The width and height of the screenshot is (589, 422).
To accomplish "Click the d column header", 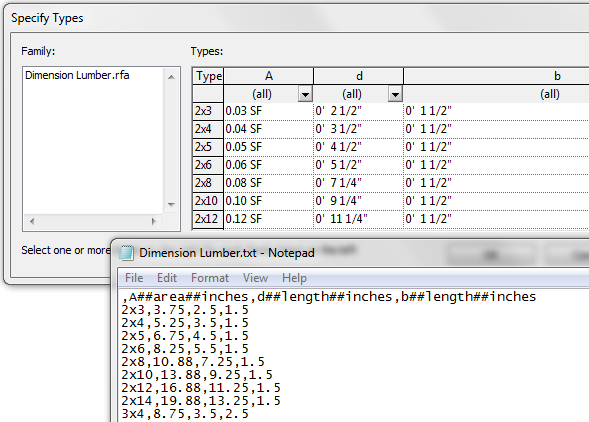I will click(359, 76).
